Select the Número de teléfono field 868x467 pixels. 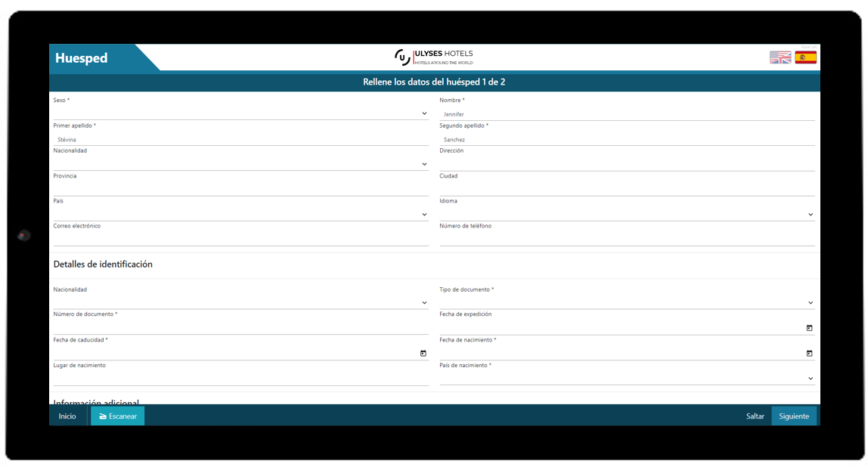pyautogui.click(x=627, y=239)
